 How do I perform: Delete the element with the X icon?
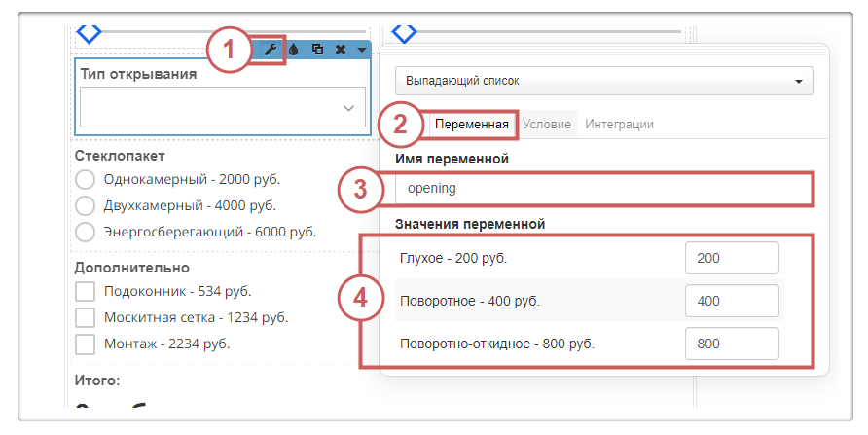[341, 50]
